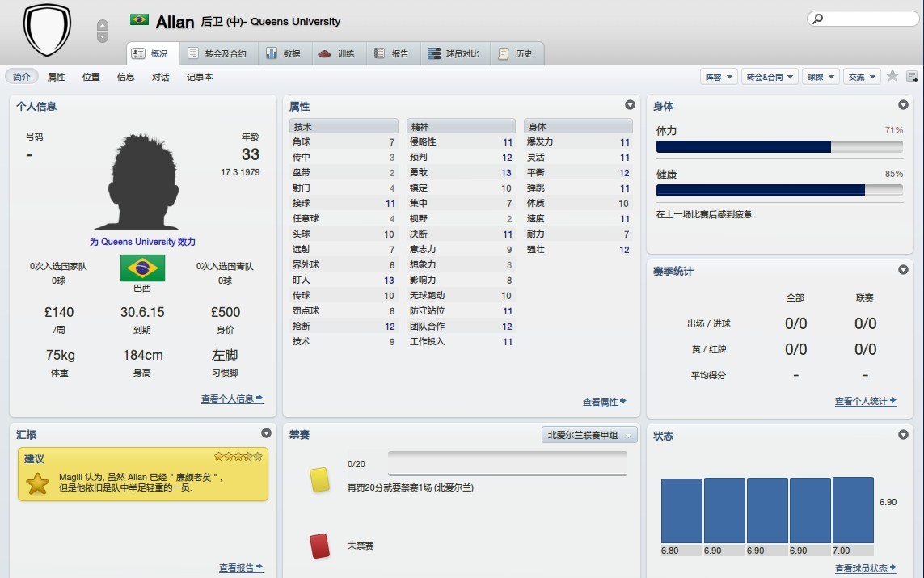924x578 pixels.
Task: Click the star rating in 建议 box
Action: pyautogui.click(x=238, y=456)
